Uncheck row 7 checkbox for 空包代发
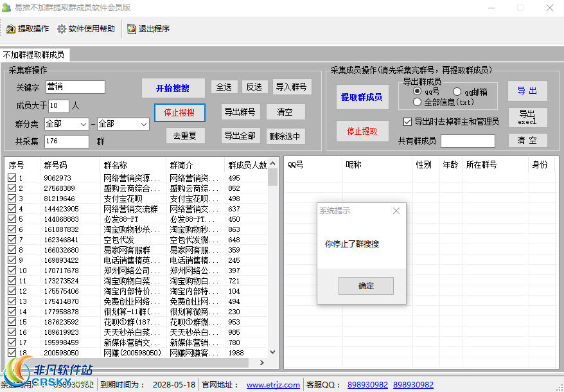The width and height of the screenshot is (564, 392). pos(12,239)
